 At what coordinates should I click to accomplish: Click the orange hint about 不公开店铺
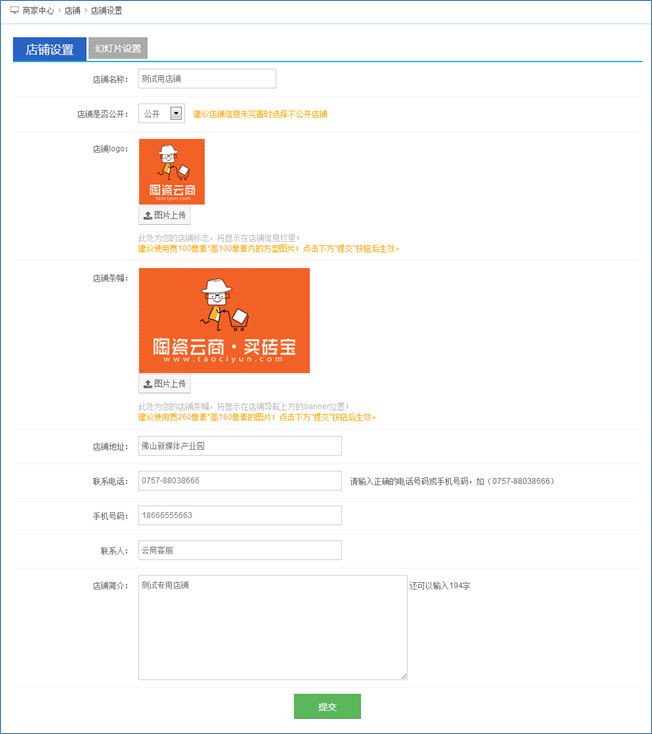click(260, 114)
